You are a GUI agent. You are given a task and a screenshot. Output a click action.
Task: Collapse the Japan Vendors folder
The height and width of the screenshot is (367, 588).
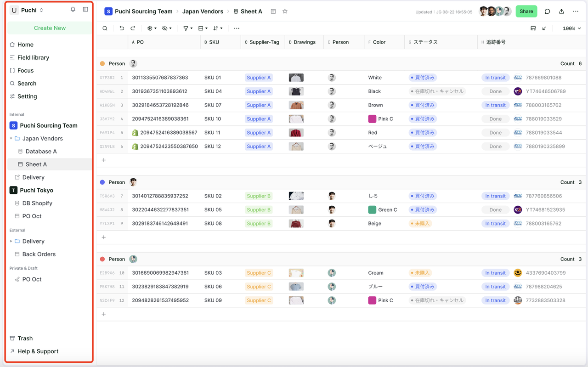[11, 138]
